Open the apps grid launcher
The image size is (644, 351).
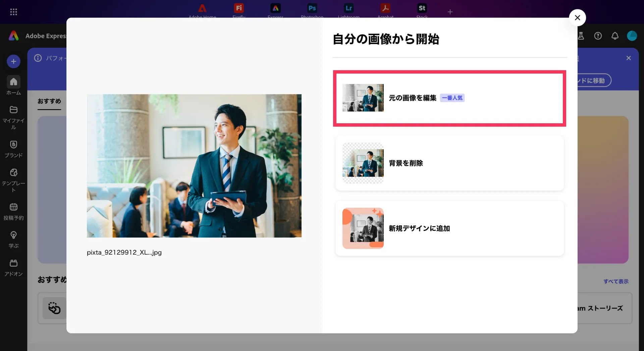click(13, 12)
